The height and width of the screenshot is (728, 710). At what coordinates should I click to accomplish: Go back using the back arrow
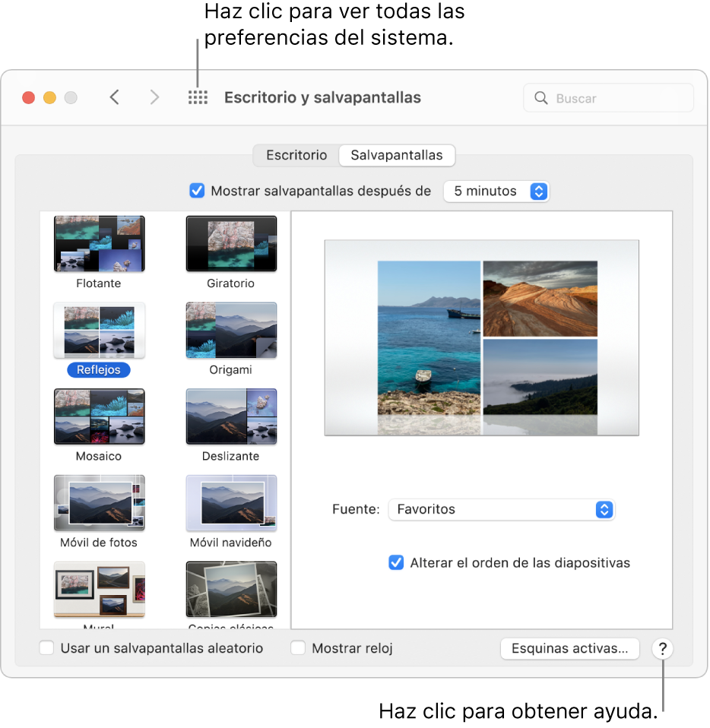pos(114,97)
